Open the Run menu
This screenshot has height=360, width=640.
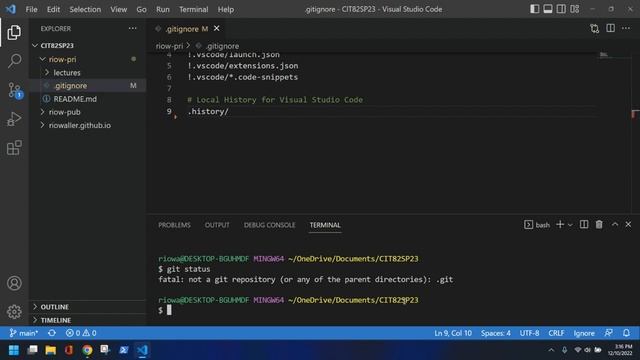coord(162,9)
